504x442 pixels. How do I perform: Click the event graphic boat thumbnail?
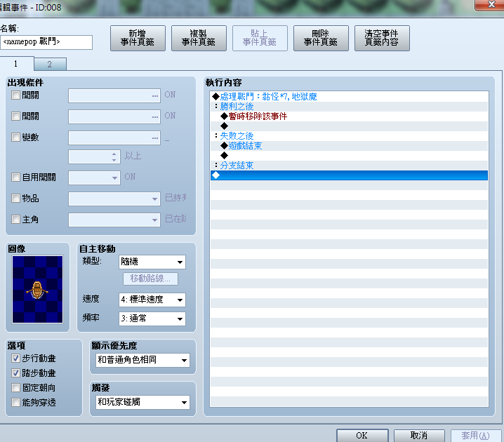pyautogui.click(x=38, y=289)
